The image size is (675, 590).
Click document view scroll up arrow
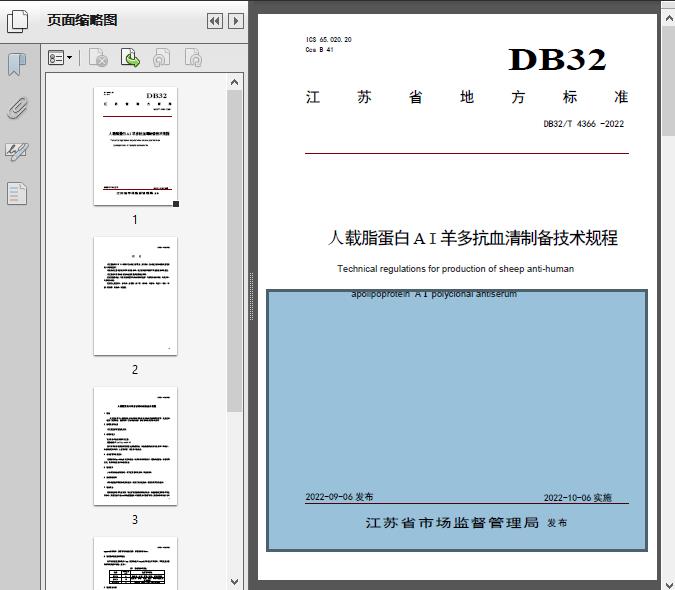pyautogui.click(x=669, y=19)
